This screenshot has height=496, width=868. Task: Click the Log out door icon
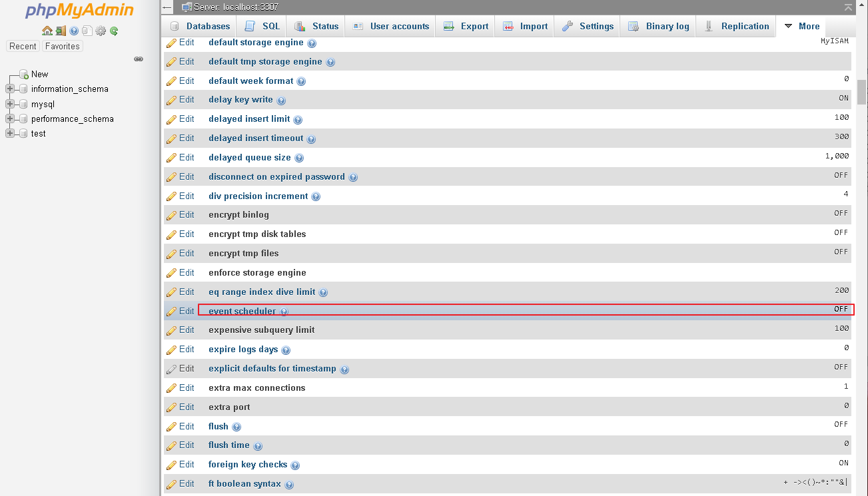click(x=61, y=31)
